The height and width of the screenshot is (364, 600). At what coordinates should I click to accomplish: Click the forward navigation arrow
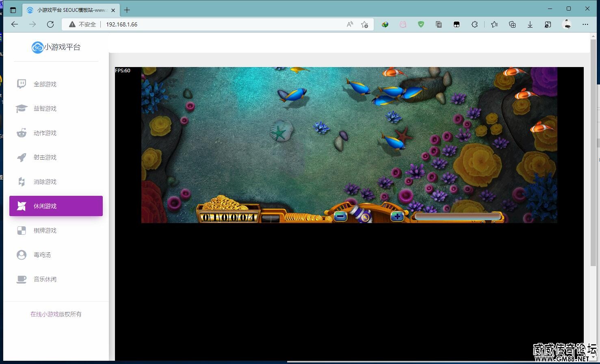click(x=32, y=24)
